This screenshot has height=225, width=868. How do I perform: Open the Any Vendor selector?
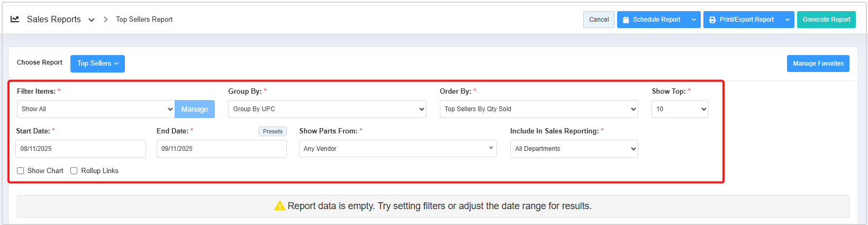(397, 149)
